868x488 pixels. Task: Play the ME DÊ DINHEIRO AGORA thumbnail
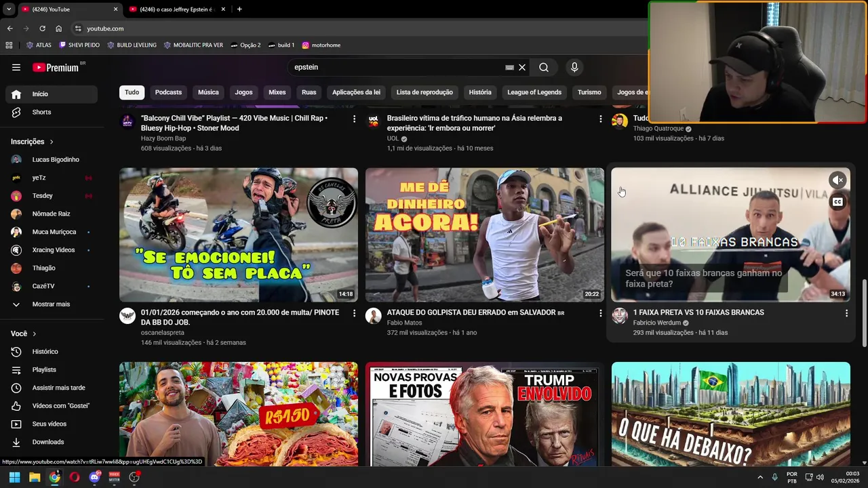(x=485, y=235)
